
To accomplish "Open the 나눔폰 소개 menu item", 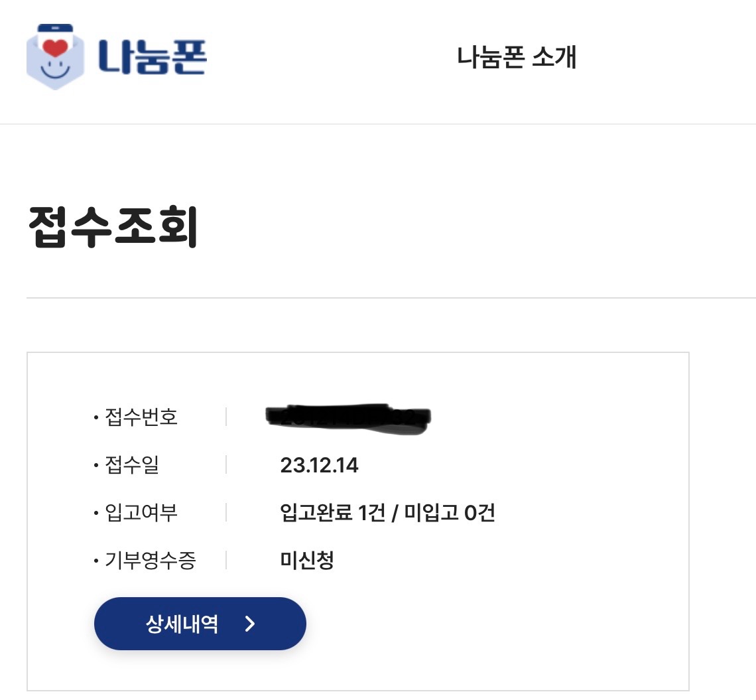I will point(517,58).
